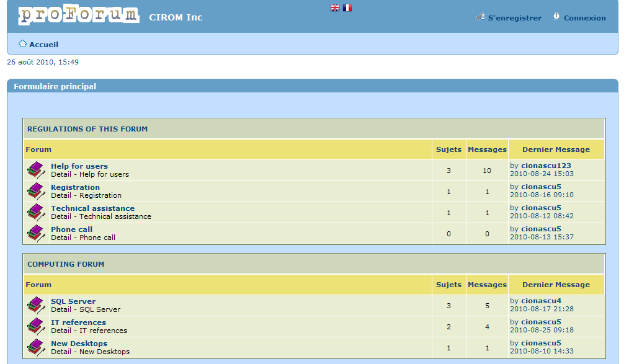Viewport: 629px width, 364px height.
Task: Open the COMPUTING FORUM category heading
Action: 66,264
